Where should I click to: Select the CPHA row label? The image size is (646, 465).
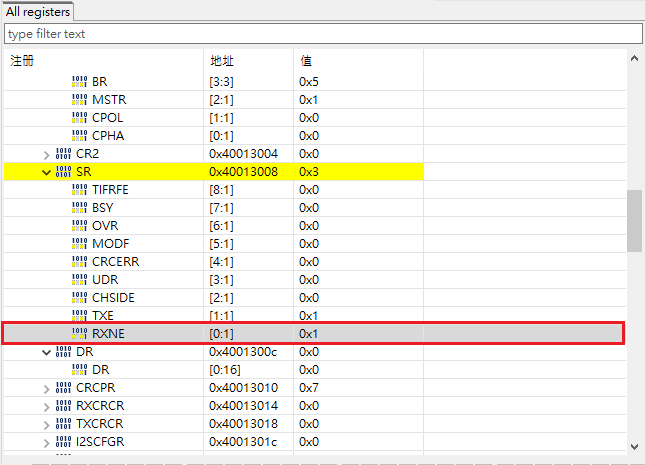tap(108, 136)
